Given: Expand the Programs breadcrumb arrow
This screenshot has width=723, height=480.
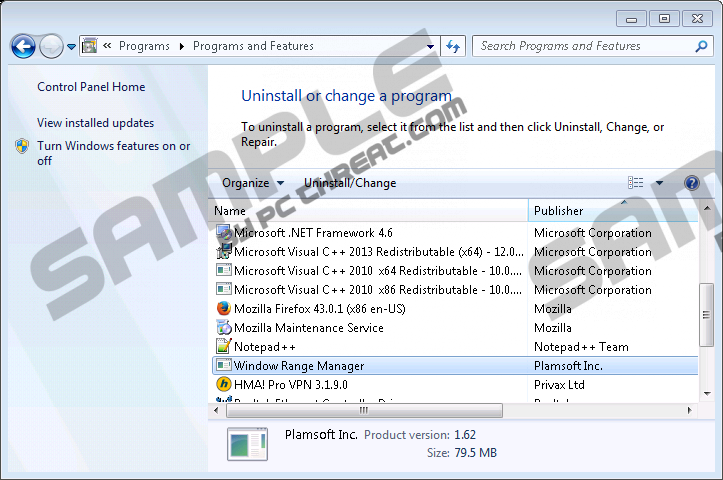Looking at the screenshot, I should 182,46.
